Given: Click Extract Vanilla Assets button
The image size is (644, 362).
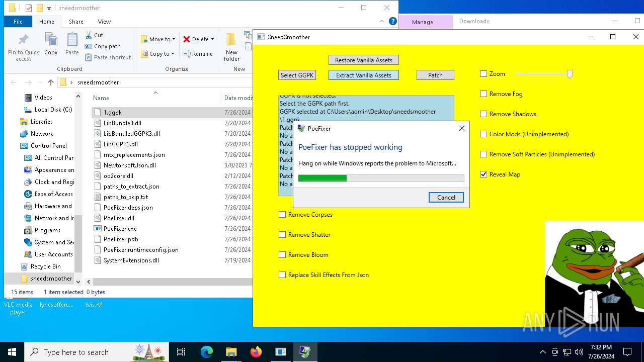Looking at the screenshot, I should coord(364,75).
